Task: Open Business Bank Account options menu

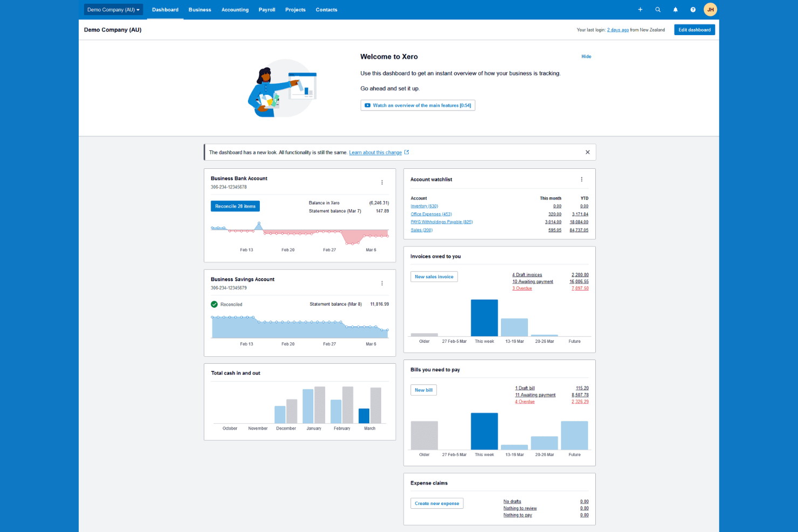Action: [x=382, y=183]
